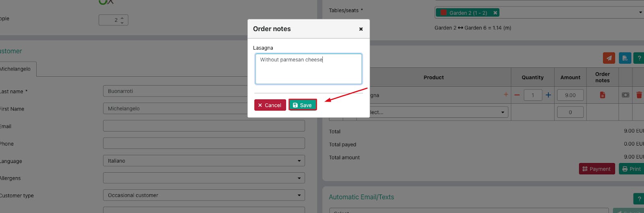This screenshot has width=644, height=213.
Task: Select the Michelangelo customer tab
Action: [16, 69]
